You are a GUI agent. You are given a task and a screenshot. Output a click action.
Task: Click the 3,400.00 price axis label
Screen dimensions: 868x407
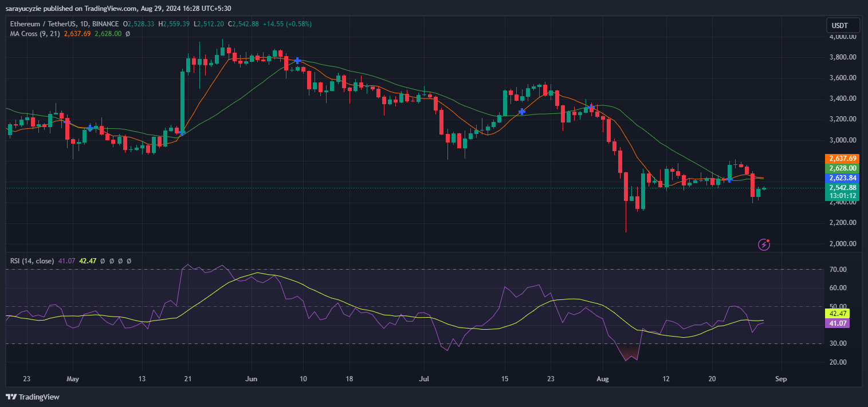pos(842,98)
